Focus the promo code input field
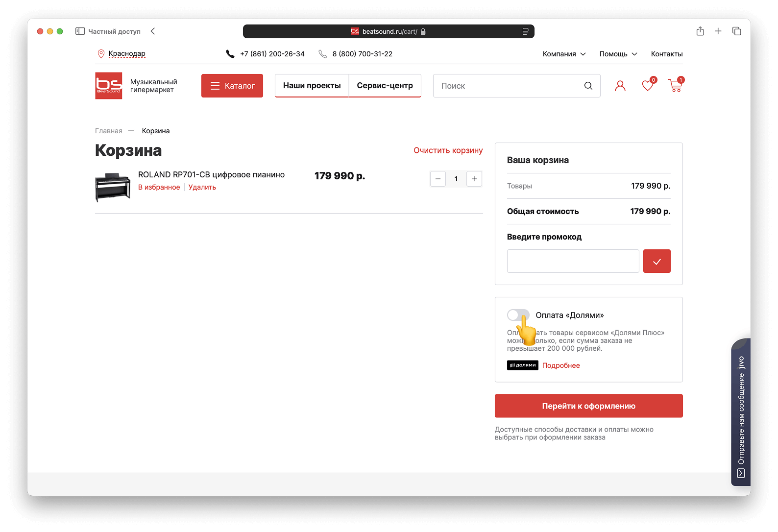This screenshot has width=778, height=532. tap(573, 261)
